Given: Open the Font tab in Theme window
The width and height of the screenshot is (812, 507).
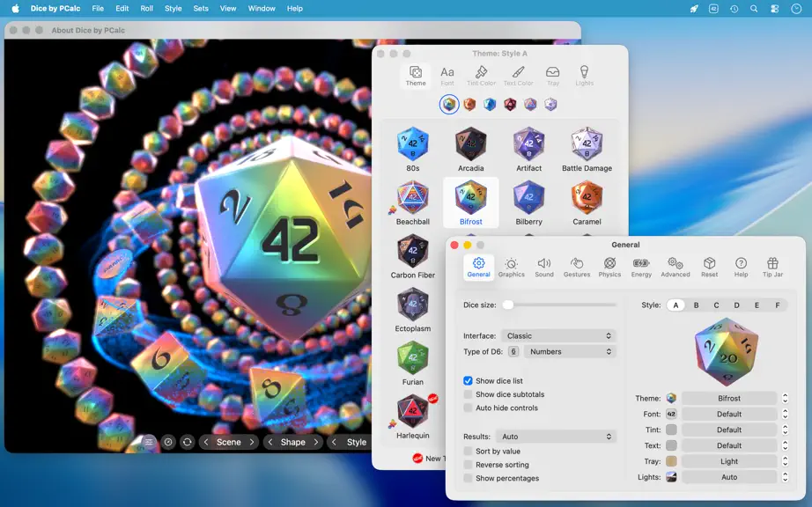Looking at the screenshot, I should click(447, 76).
